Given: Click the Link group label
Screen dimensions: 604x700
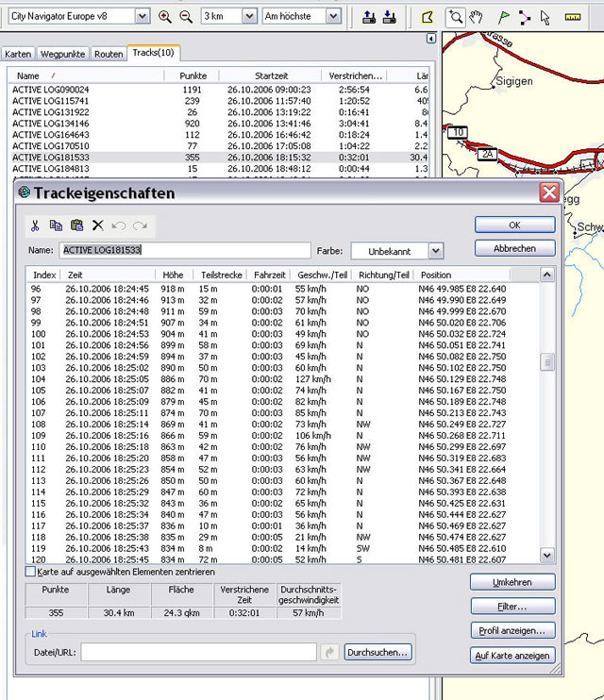Looking at the screenshot, I should [39, 634].
